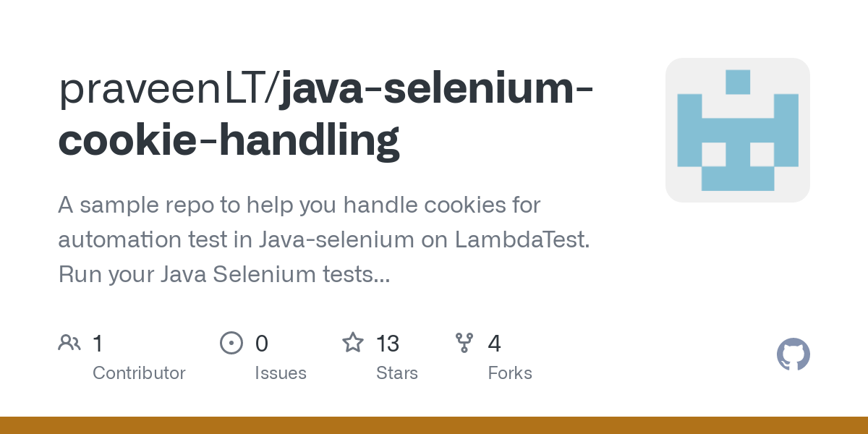Click the stars count number 13
Screen dimensions: 868x434
[388, 343]
